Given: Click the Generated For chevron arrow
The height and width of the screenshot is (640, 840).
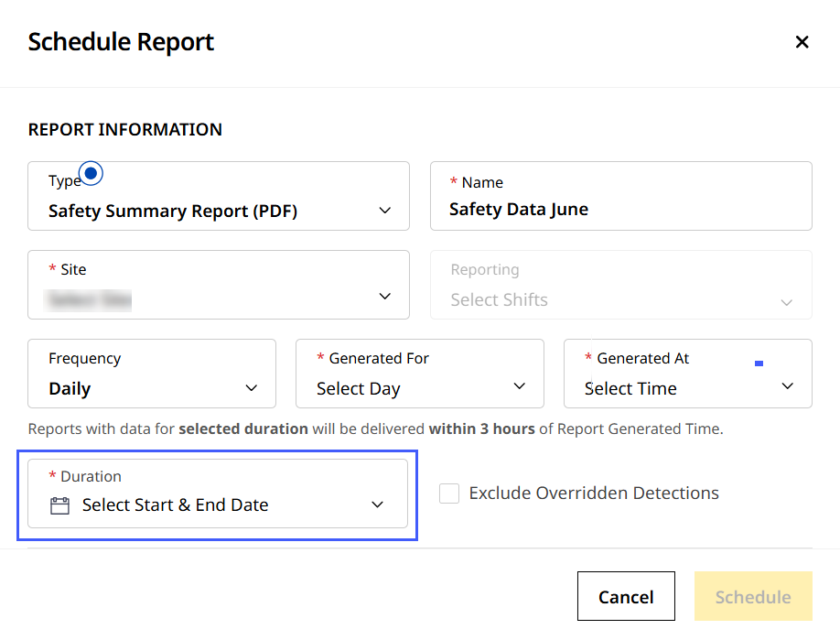Looking at the screenshot, I should point(520,386).
